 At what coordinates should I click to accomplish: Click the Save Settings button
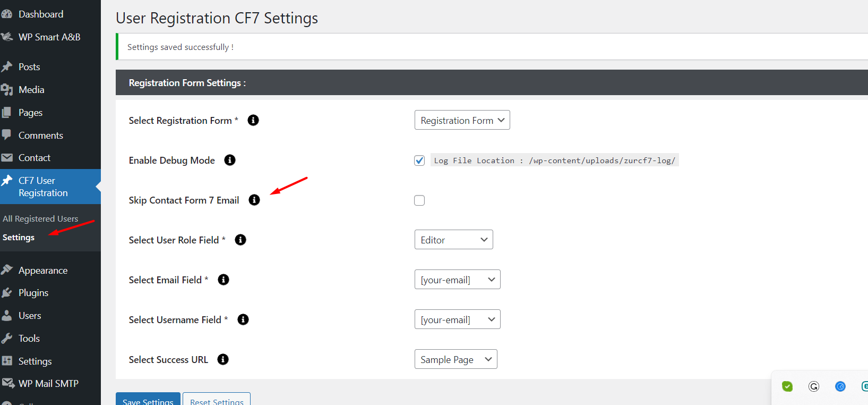(148, 400)
